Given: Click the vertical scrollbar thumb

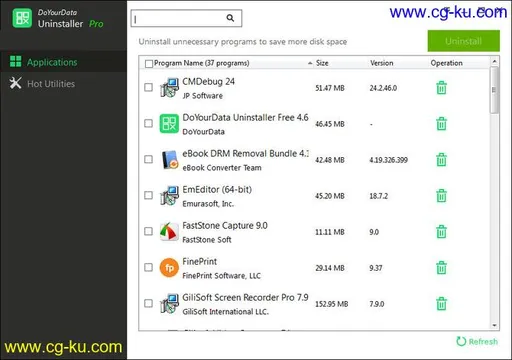Looking at the screenshot, I should (x=494, y=90).
